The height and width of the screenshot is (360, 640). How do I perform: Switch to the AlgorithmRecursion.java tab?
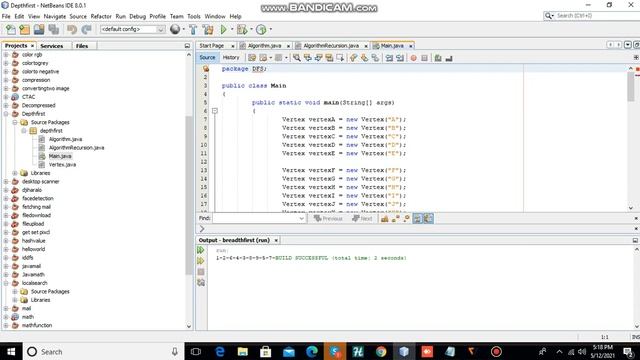[331, 46]
